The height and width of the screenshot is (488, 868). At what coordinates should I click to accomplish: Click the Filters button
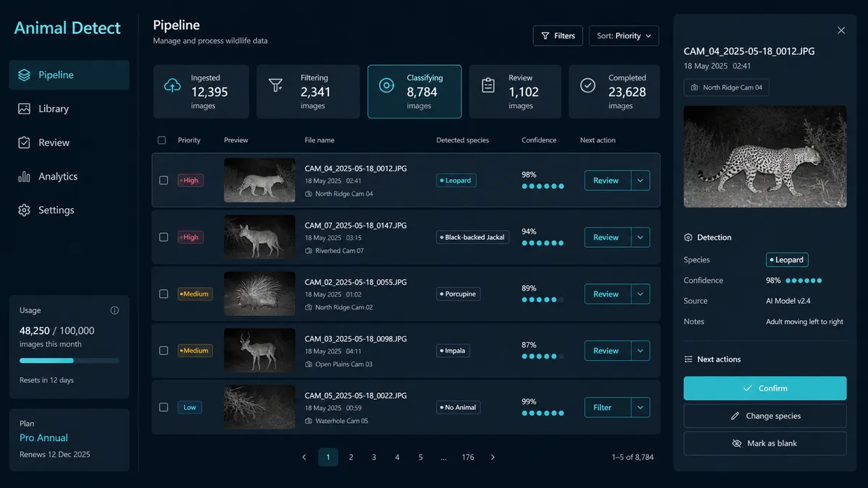pos(558,35)
